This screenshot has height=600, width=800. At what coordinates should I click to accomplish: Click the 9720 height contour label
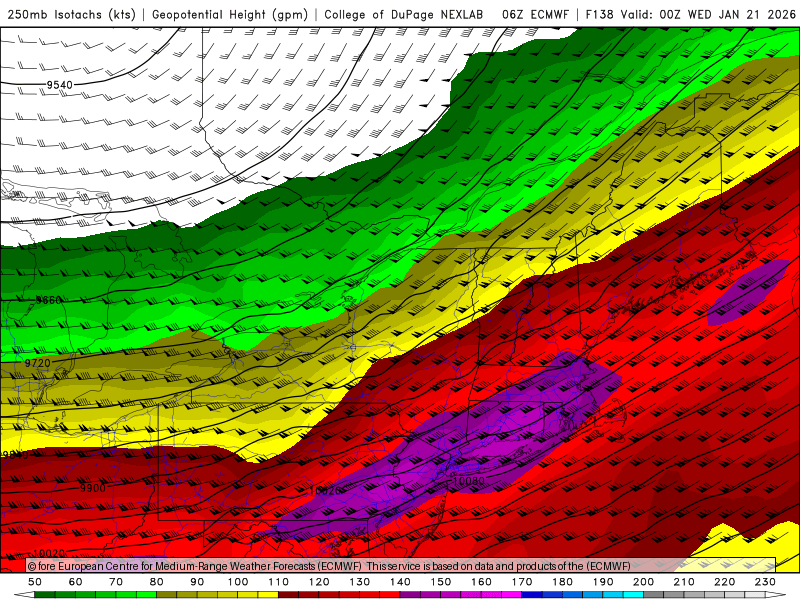pyautogui.click(x=38, y=363)
